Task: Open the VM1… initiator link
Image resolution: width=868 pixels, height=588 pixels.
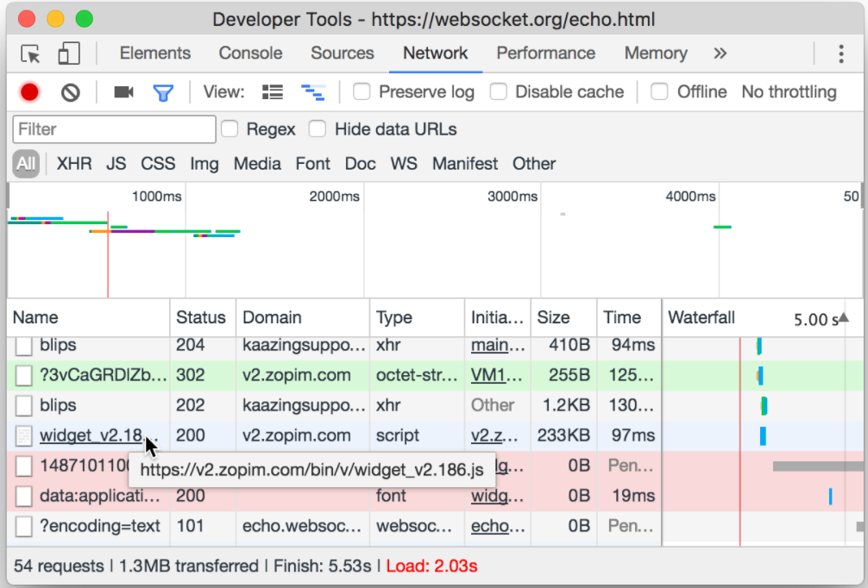Action: tap(495, 376)
